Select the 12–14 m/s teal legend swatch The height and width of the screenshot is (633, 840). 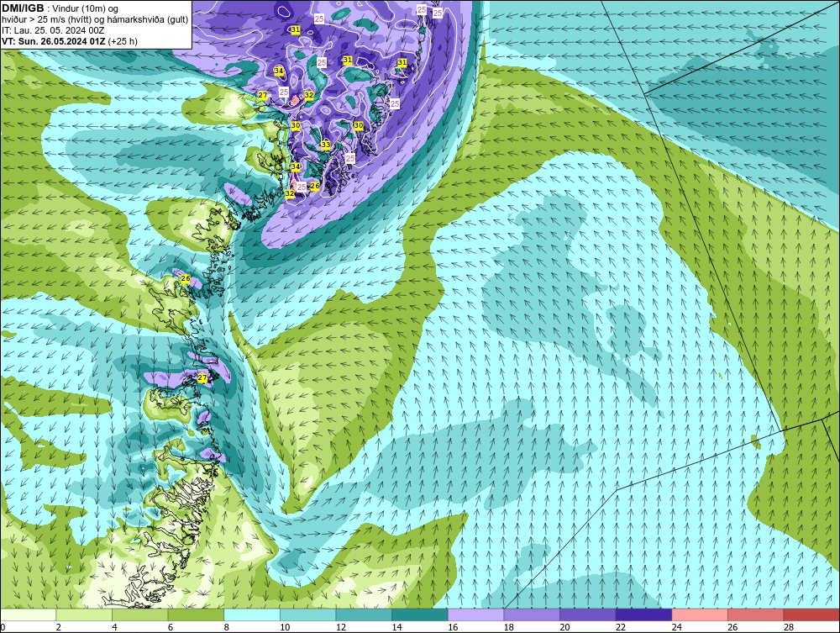(364, 615)
